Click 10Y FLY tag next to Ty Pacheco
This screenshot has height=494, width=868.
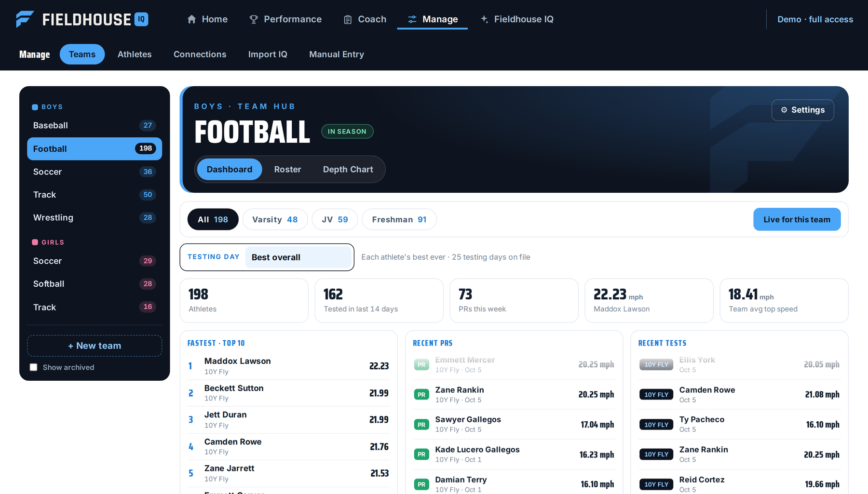click(x=656, y=425)
